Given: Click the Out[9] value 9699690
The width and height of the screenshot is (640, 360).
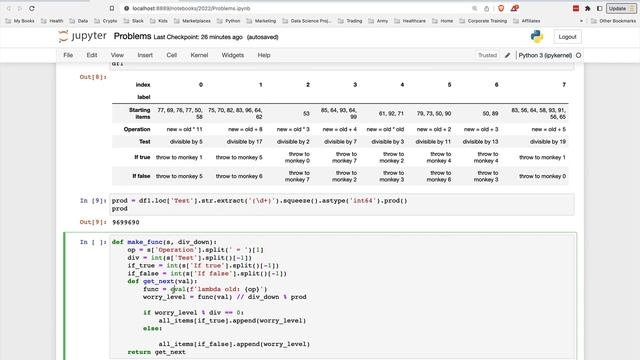Looking at the screenshot, I should tap(126, 222).
